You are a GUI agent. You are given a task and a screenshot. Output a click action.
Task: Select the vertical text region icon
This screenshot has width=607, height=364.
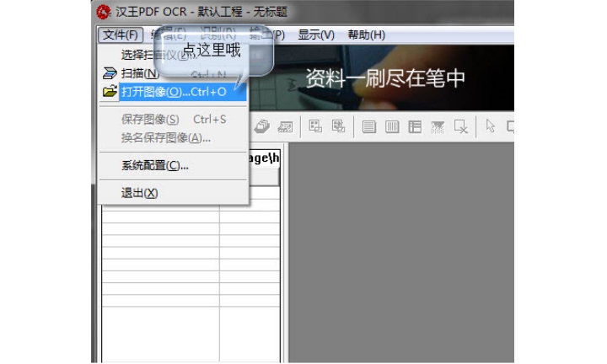click(x=392, y=126)
